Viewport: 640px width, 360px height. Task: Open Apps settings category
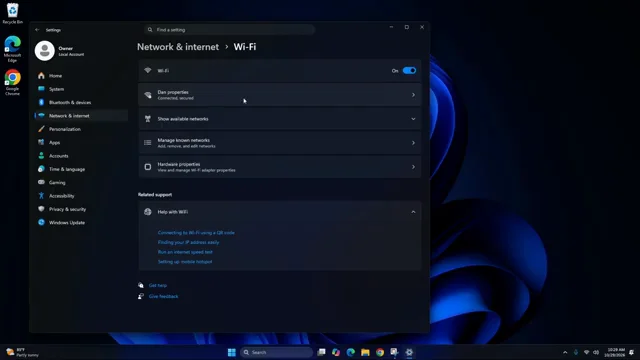click(81, 142)
